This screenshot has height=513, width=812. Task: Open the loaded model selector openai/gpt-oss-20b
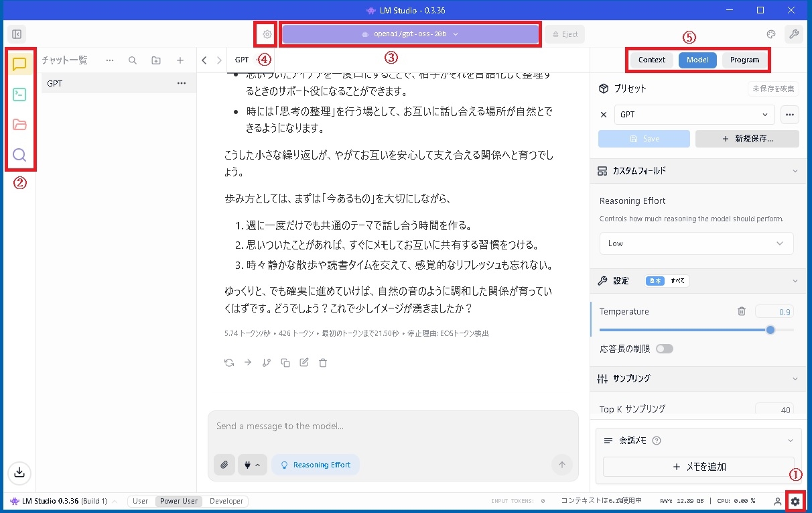click(x=410, y=34)
